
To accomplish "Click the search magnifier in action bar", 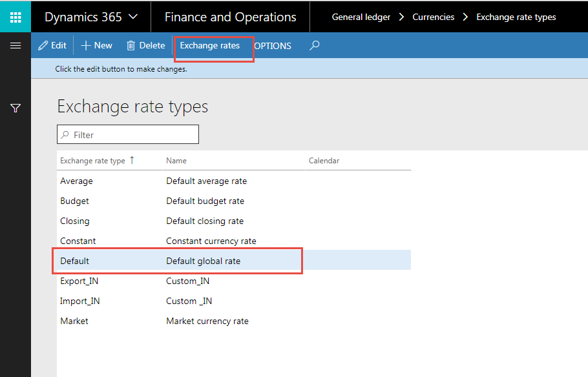I will pos(314,46).
